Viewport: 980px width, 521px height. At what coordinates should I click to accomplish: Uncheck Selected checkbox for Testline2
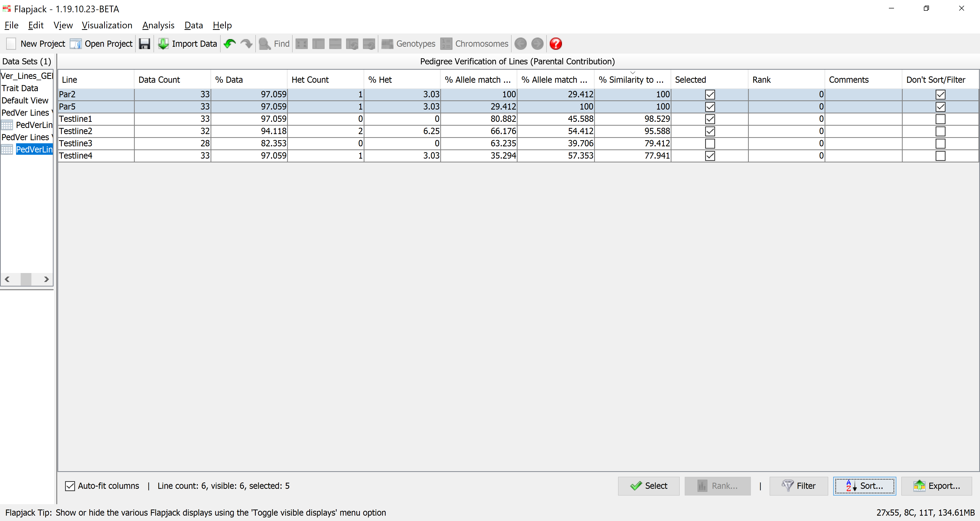click(x=710, y=131)
